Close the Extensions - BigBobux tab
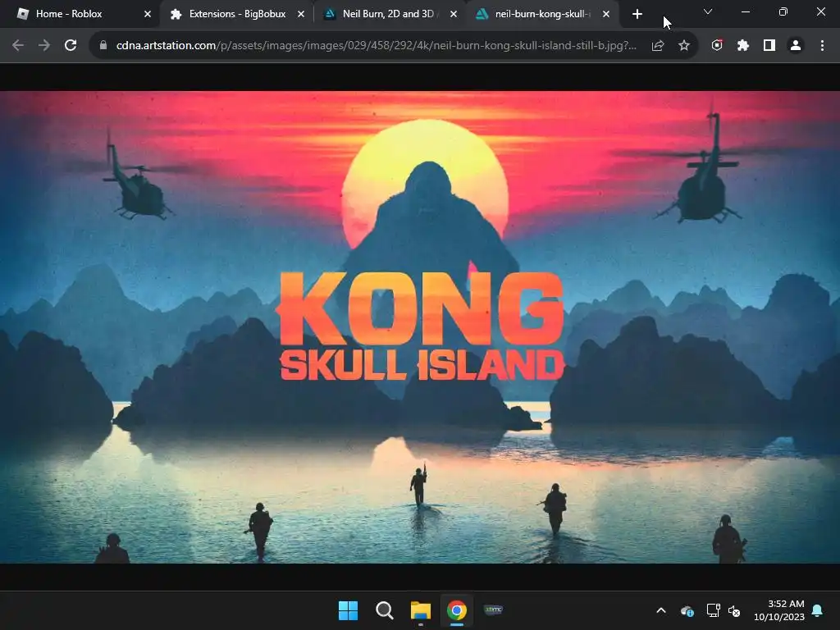Viewport: 840px width, 630px height. pyautogui.click(x=301, y=14)
